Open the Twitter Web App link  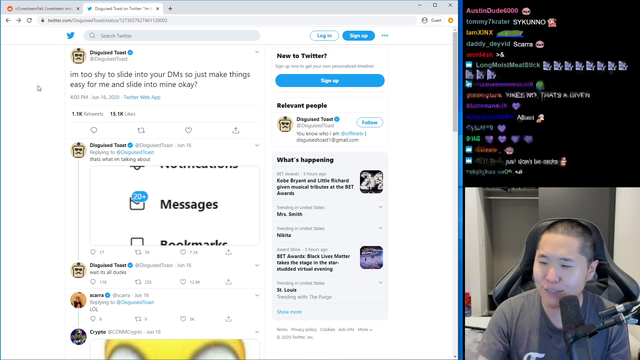142,97
